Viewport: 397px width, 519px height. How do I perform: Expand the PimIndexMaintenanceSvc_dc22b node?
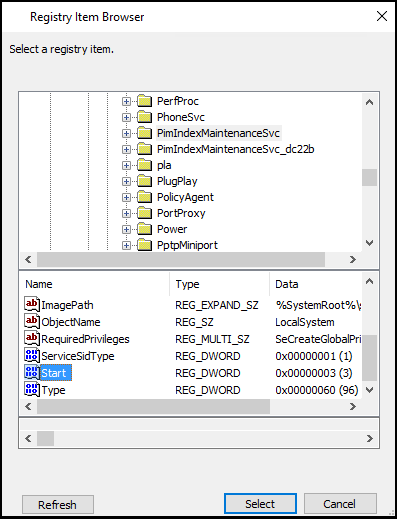126,149
